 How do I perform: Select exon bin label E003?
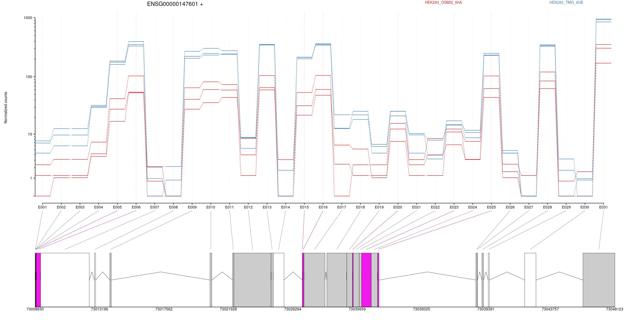click(x=80, y=207)
